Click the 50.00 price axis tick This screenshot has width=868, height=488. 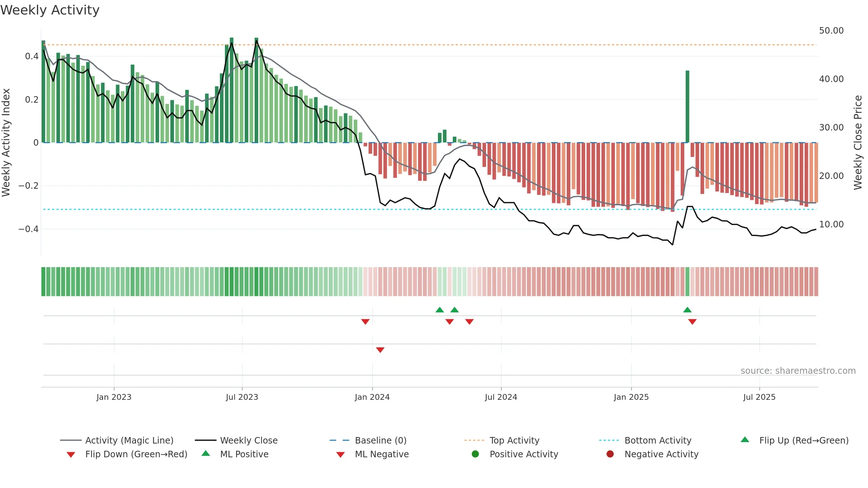tap(831, 31)
